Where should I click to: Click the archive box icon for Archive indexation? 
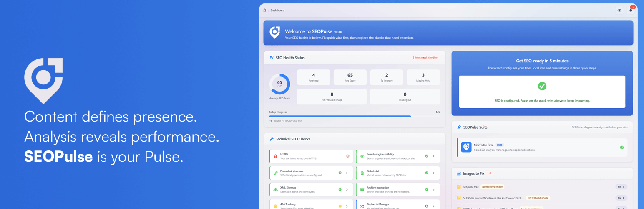tap(362, 189)
